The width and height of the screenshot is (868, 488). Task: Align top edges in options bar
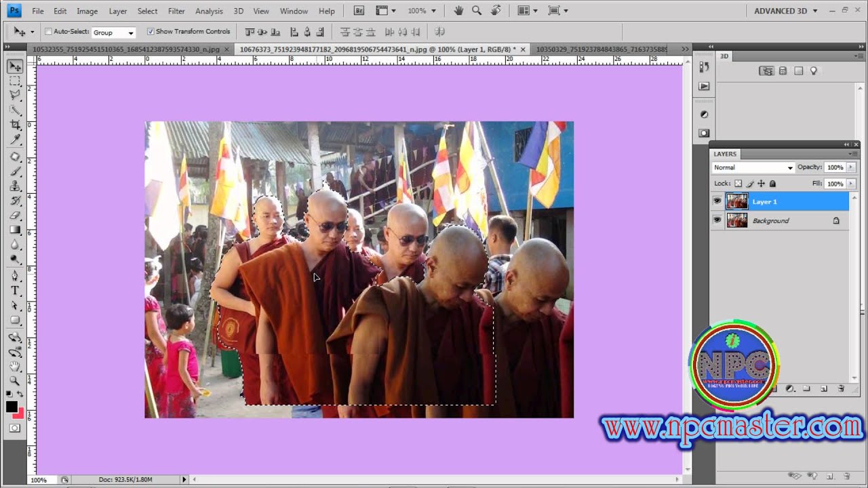coord(250,32)
